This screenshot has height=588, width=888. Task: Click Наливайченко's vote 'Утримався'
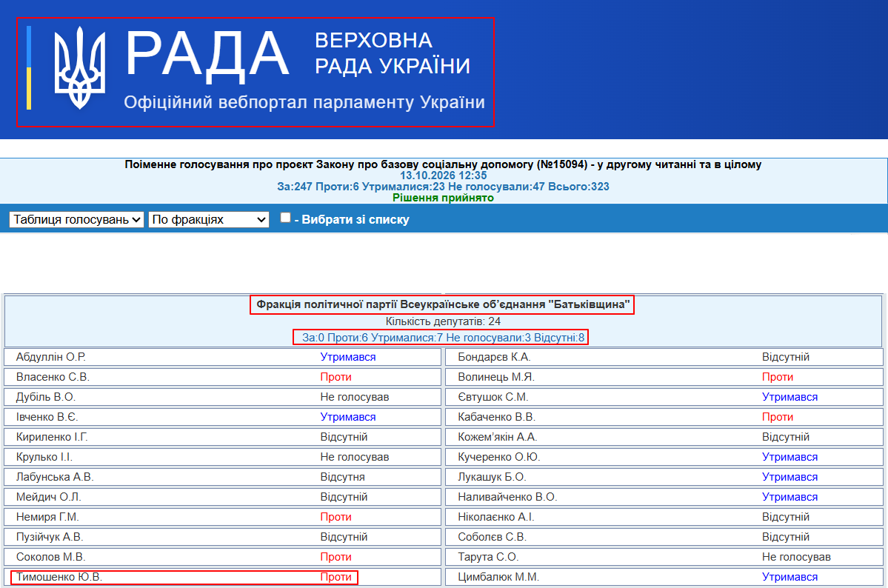(789, 497)
